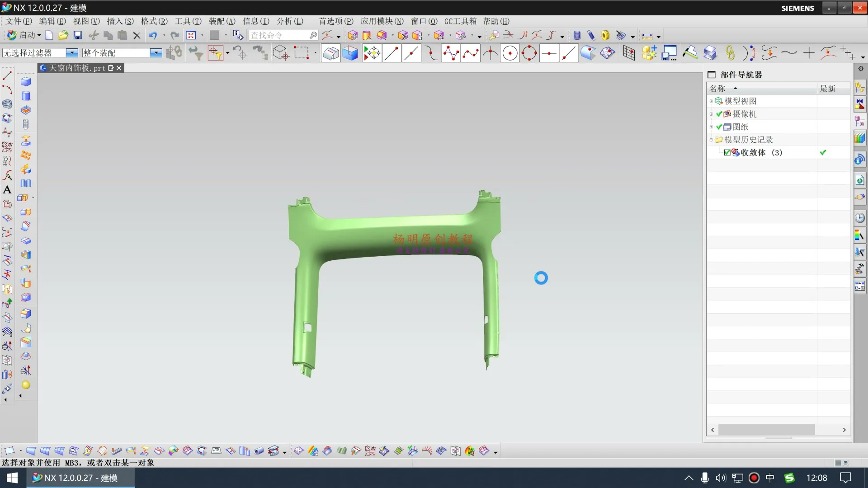Click the yellow sphere icon in left toolbar

pos(26,385)
